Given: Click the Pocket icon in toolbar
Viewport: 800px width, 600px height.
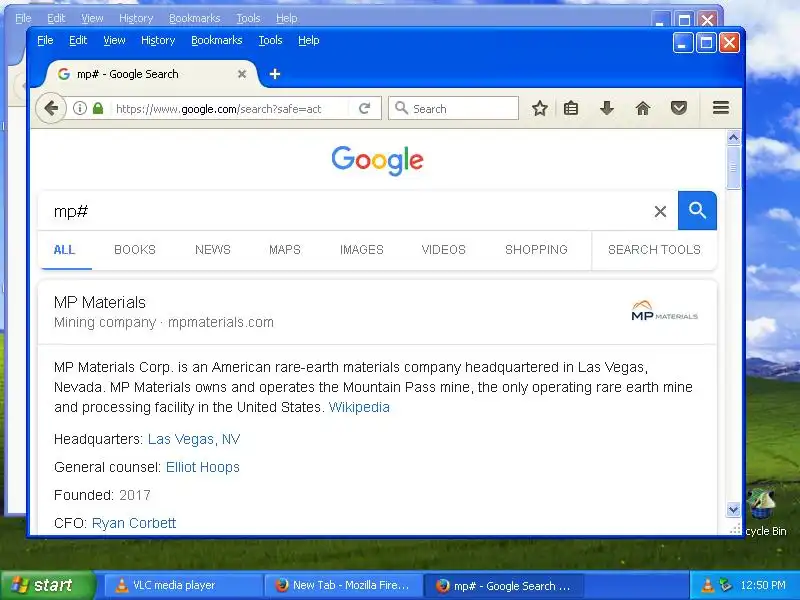Looking at the screenshot, I should pos(679,108).
